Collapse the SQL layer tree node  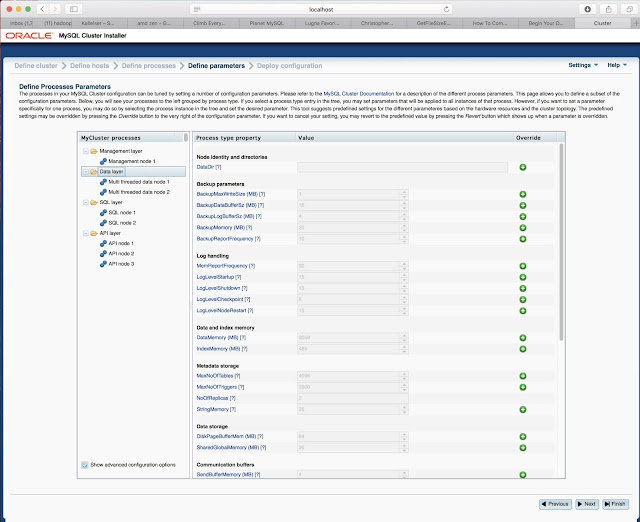coord(86,202)
